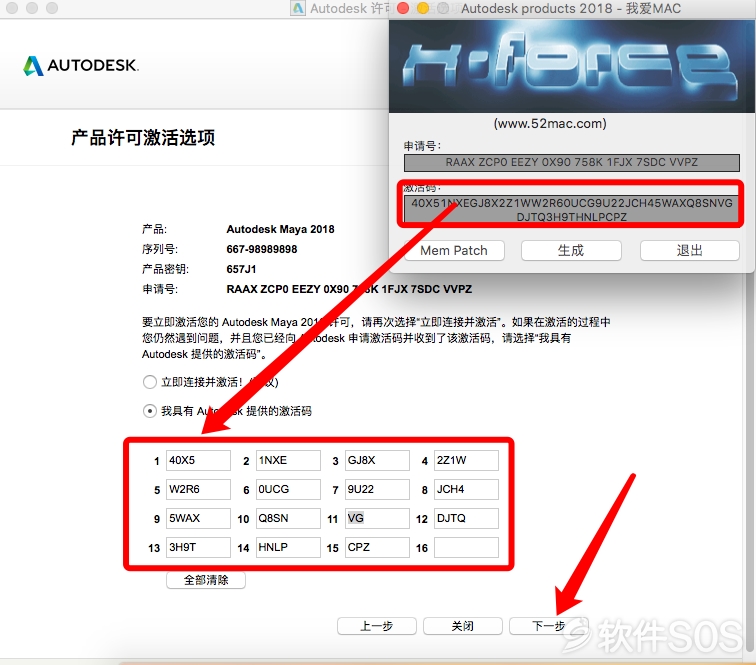Click activation code field 9 containing 5WAX

[x=198, y=518]
